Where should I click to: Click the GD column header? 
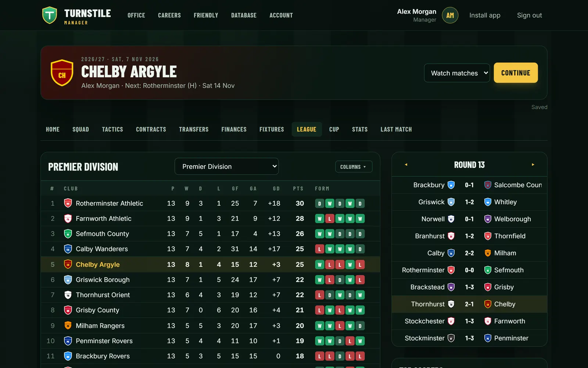[x=276, y=188]
